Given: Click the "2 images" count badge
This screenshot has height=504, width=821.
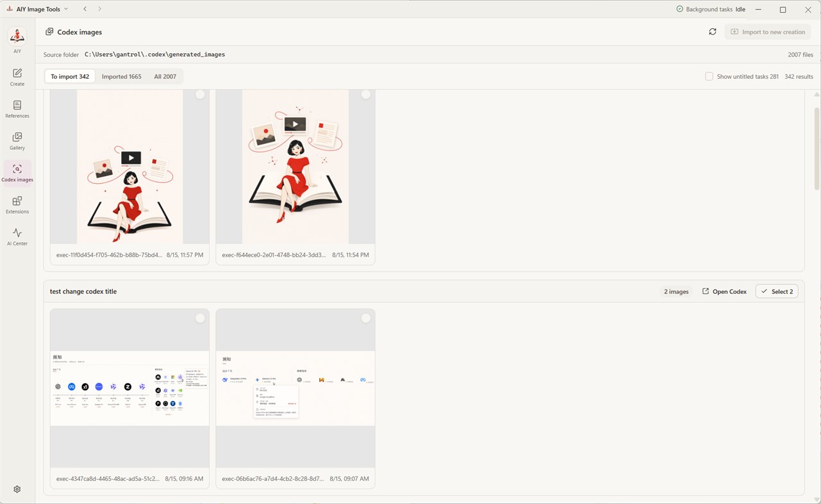Looking at the screenshot, I should pos(676,291).
